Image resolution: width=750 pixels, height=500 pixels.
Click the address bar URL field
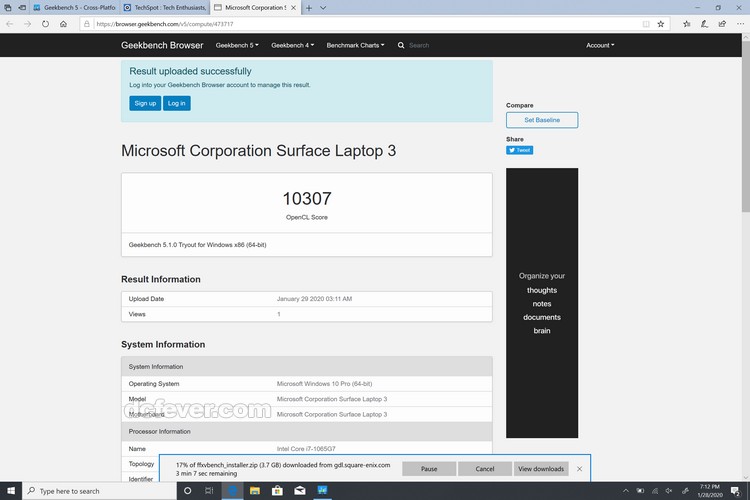click(366, 24)
